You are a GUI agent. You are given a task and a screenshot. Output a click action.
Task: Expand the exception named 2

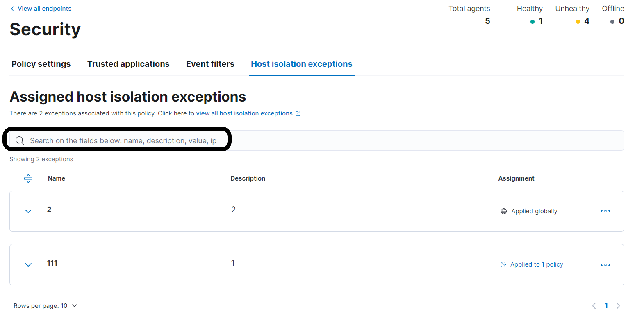tap(28, 211)
